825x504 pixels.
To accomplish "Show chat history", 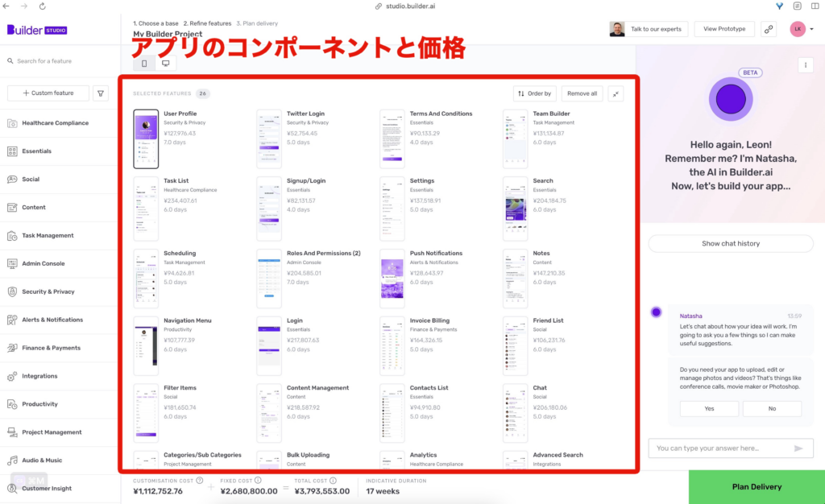I will [730, 243].
